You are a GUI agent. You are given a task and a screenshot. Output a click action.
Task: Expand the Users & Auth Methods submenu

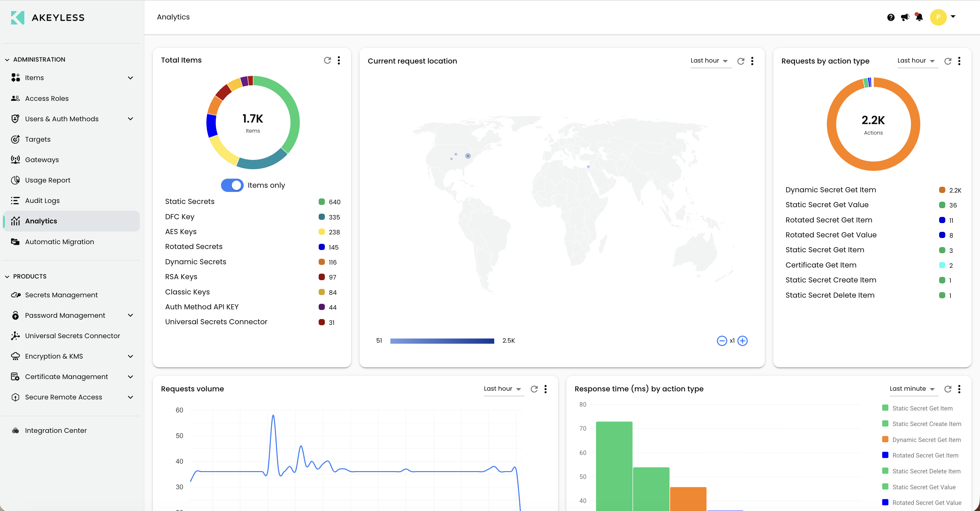[130, 119]
